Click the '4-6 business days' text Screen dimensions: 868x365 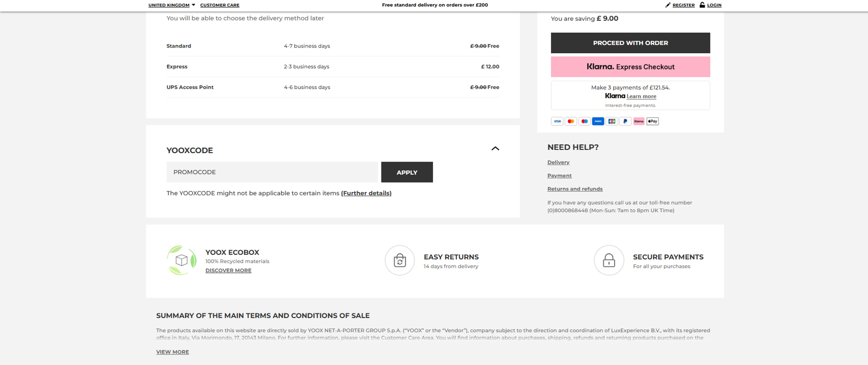(307, 87)
